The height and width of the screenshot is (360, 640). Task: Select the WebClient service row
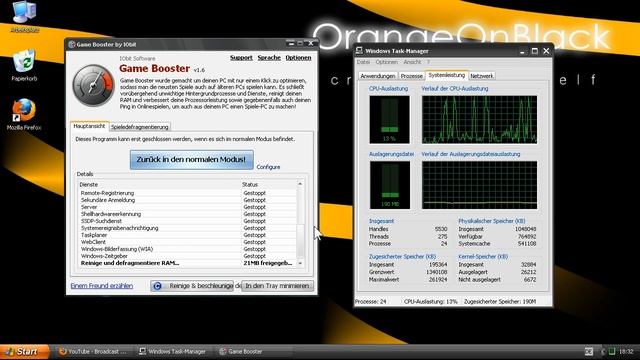point(188,242)
